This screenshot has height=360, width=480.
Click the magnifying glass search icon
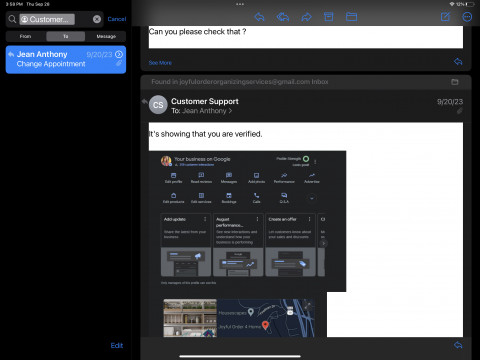pyautogui.click(x=12, y=19)
